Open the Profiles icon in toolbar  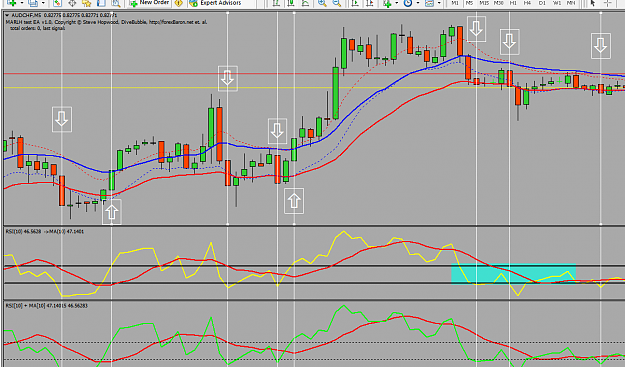tap(33, 3)
